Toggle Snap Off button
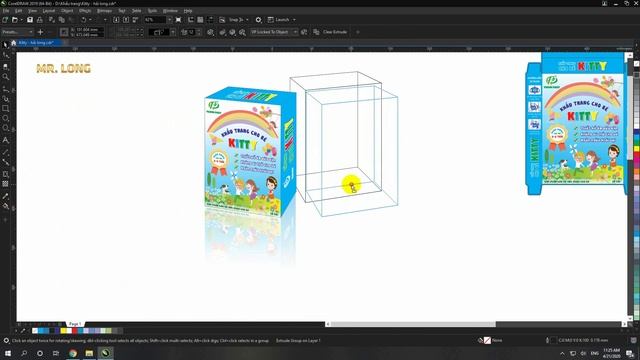Screen dimensions: 640x360 point(222,20)
